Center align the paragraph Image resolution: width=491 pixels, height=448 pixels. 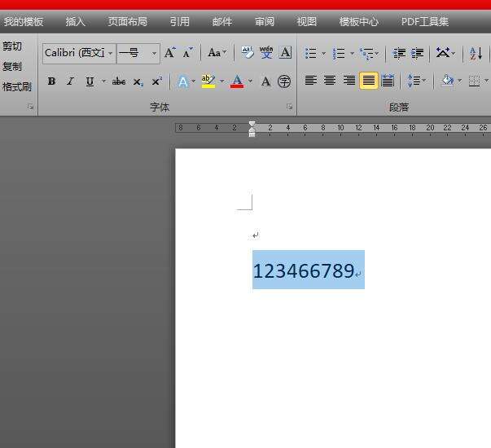(330, 81)
